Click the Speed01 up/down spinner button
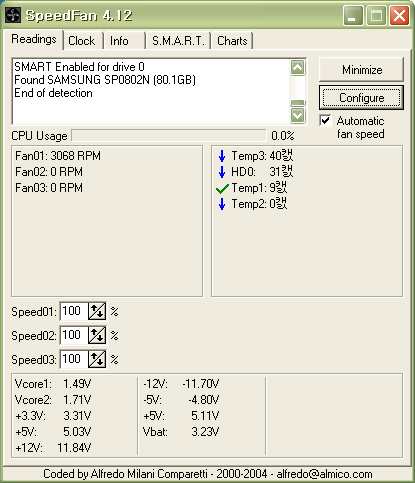415x483 pixels. click(97, 311)
